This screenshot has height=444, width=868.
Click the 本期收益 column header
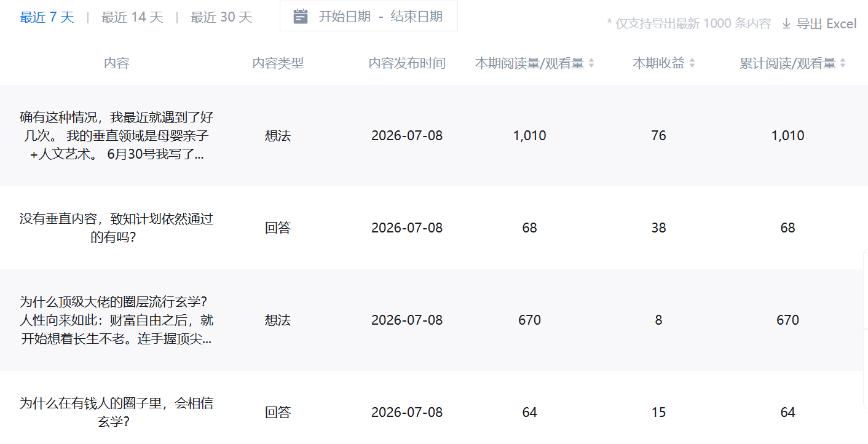(659, 63)
